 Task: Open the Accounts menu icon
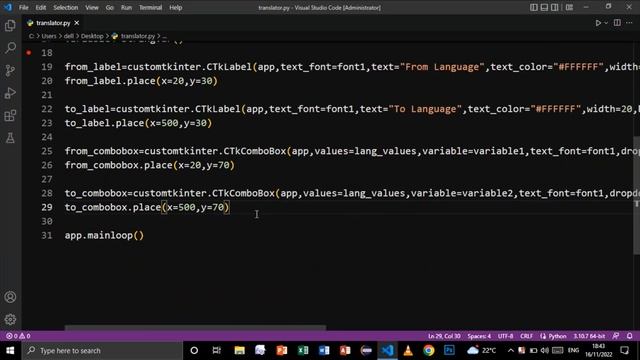click(10, 297)
